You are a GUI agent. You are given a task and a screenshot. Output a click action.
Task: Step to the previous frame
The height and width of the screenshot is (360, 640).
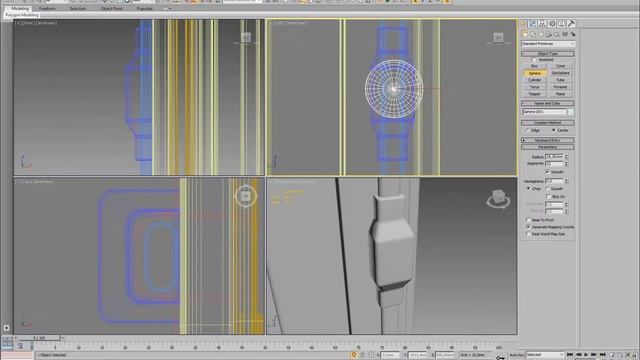pyautogui.click(x=578, y=355)
